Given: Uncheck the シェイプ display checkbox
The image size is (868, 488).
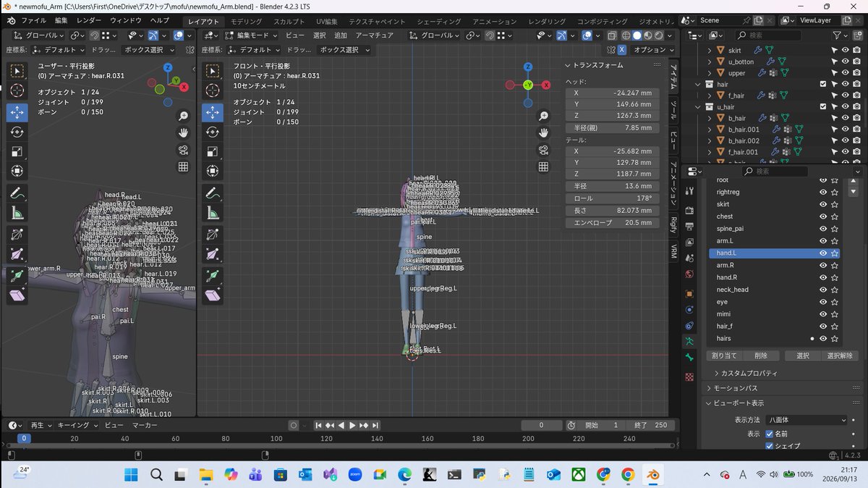Looking at the screenshot, I should pyautogui.click(x=770, y=446).
